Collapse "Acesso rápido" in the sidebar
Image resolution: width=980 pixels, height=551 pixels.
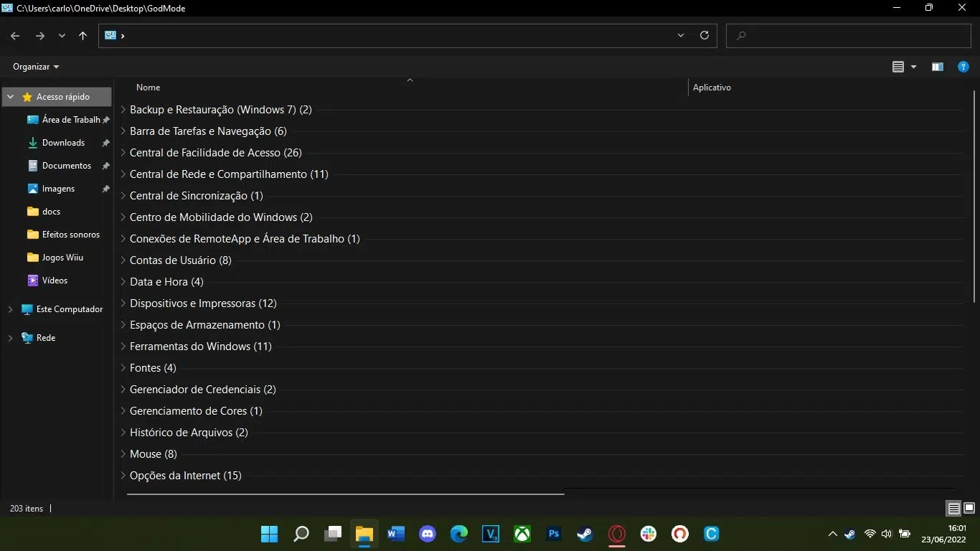pos(9,96)
